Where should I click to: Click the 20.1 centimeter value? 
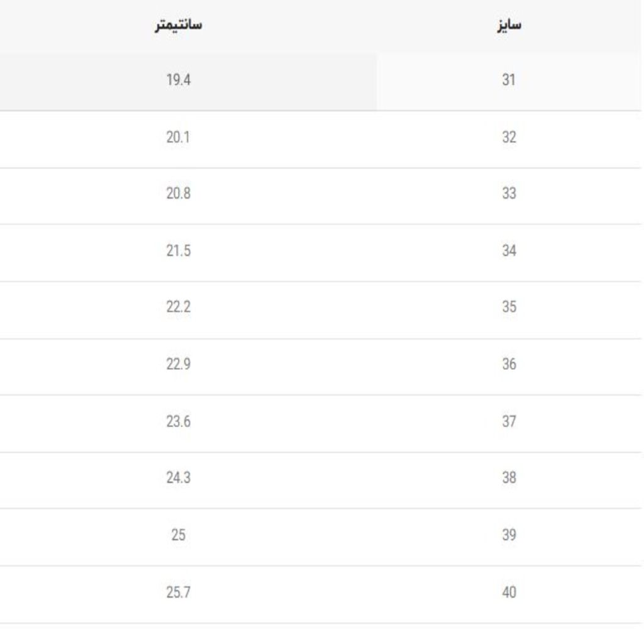178,137
